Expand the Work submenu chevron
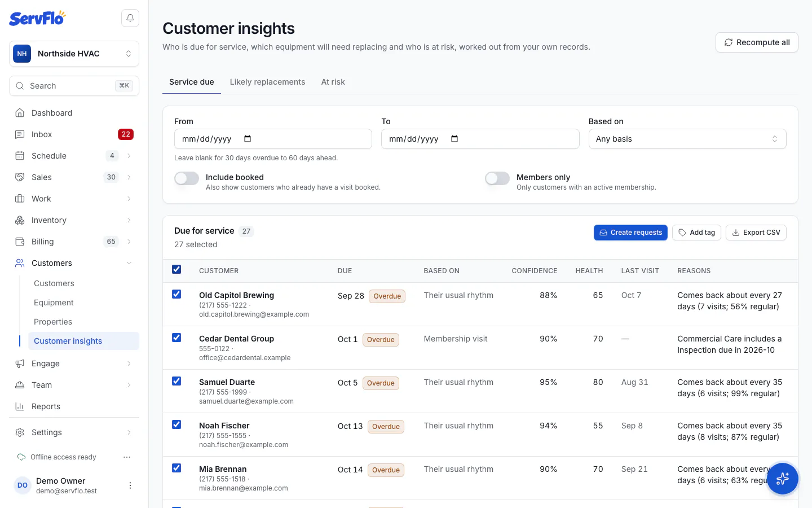This screenshot has height=508, width=812. (x=129, y=199)
